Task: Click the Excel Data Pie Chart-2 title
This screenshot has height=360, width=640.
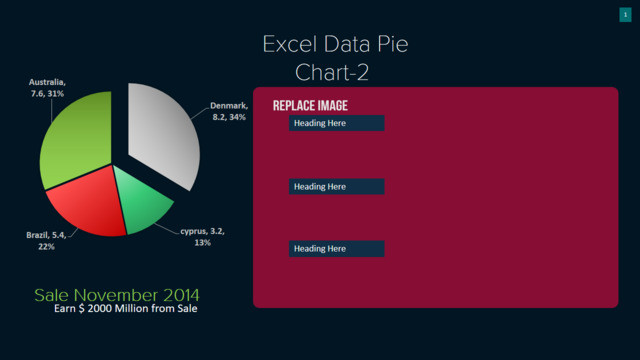Action: click(335, 58)
